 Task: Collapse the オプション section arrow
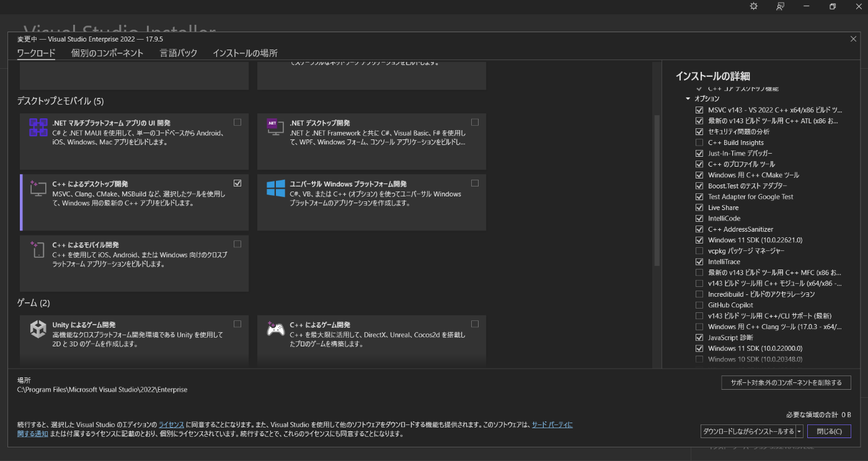688,99
